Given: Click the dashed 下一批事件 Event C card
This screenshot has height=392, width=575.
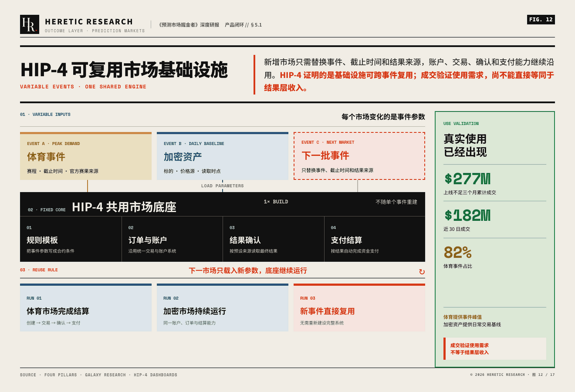Looking at the screenshot, I should point(359,156).
